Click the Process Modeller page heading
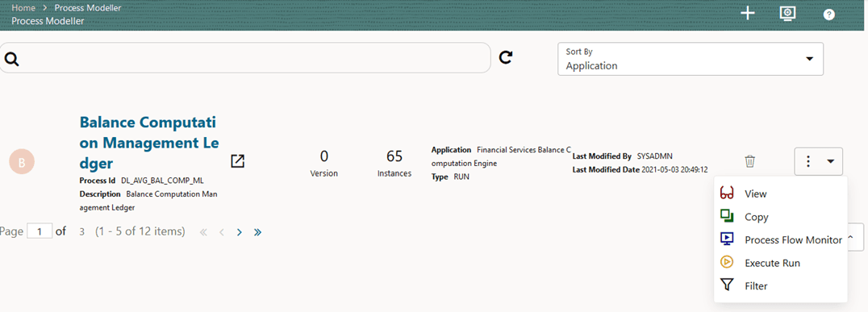The width and height of the screenshot is (868, 312). pos(48,21)
